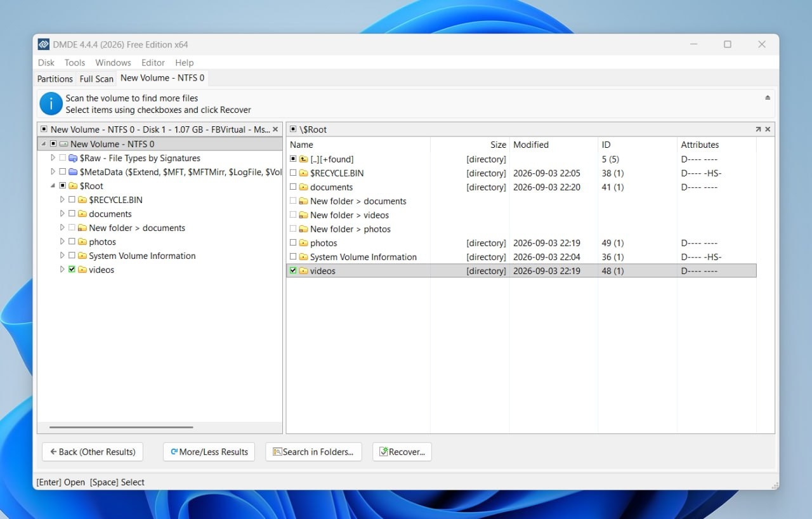Expand the $MetaData tree node

(x=53, y=172)
